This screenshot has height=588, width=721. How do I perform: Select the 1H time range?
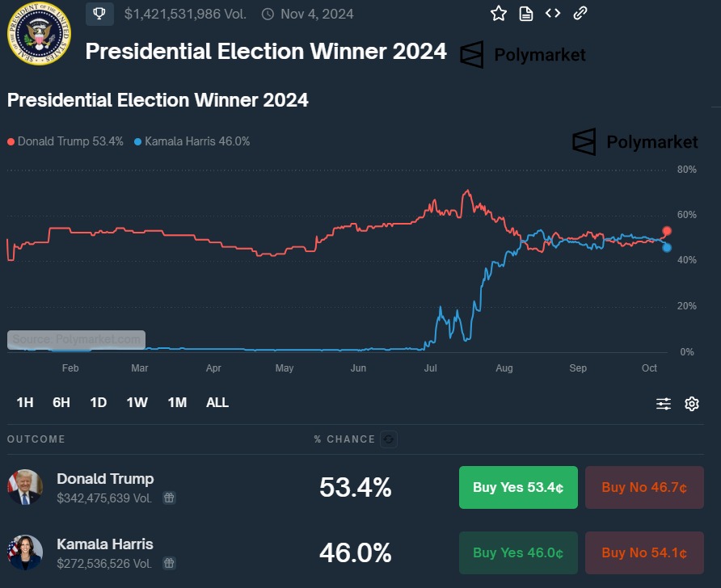point(25,402)
